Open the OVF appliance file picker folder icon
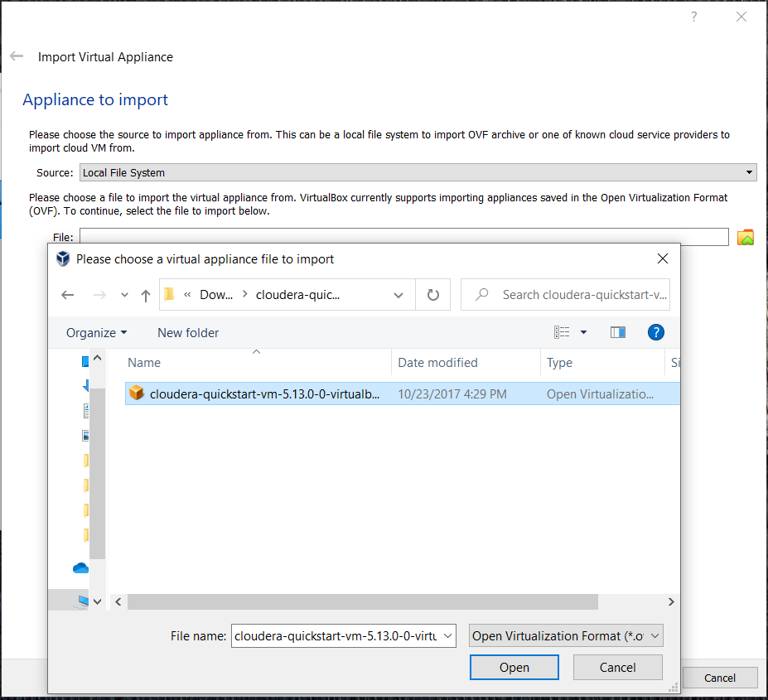Screen dimensions: 768x700 [746, 237]
